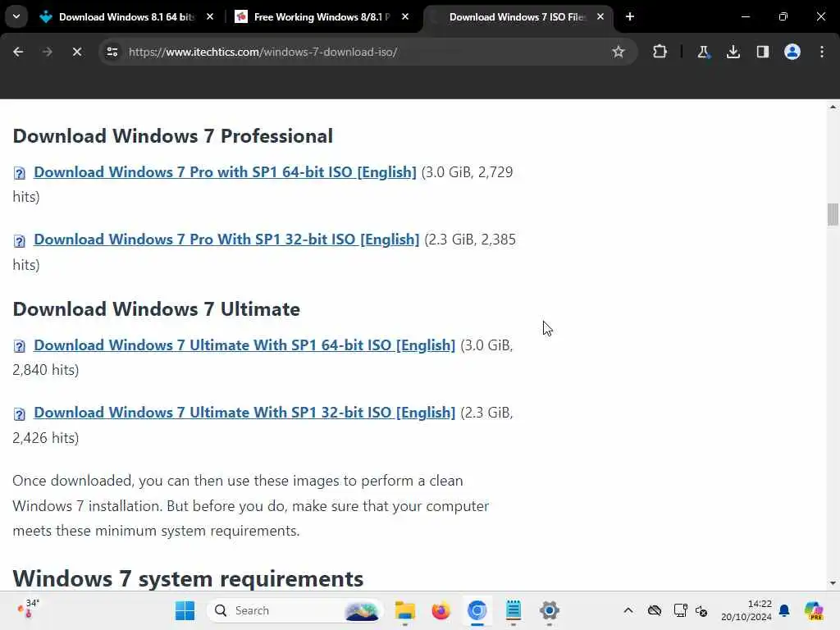Click the scrollbar down arrow
The width and height of the screenshot is (840, 630).
coord(833,583)
